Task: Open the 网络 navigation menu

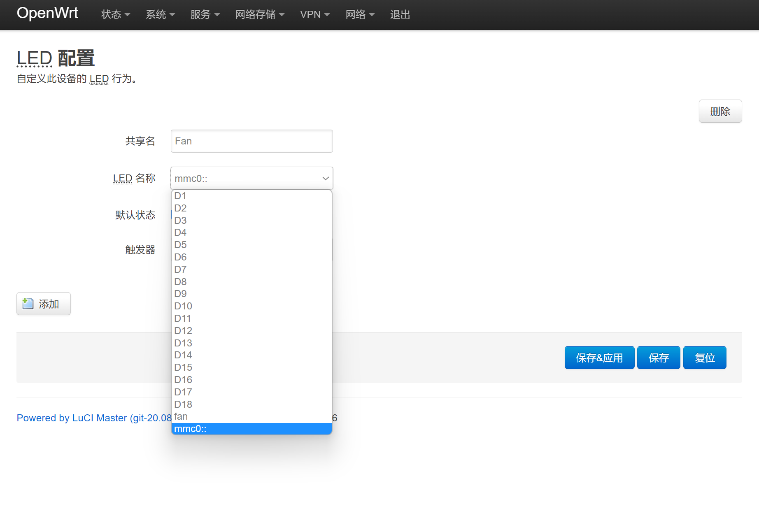Action: (360, 14)
